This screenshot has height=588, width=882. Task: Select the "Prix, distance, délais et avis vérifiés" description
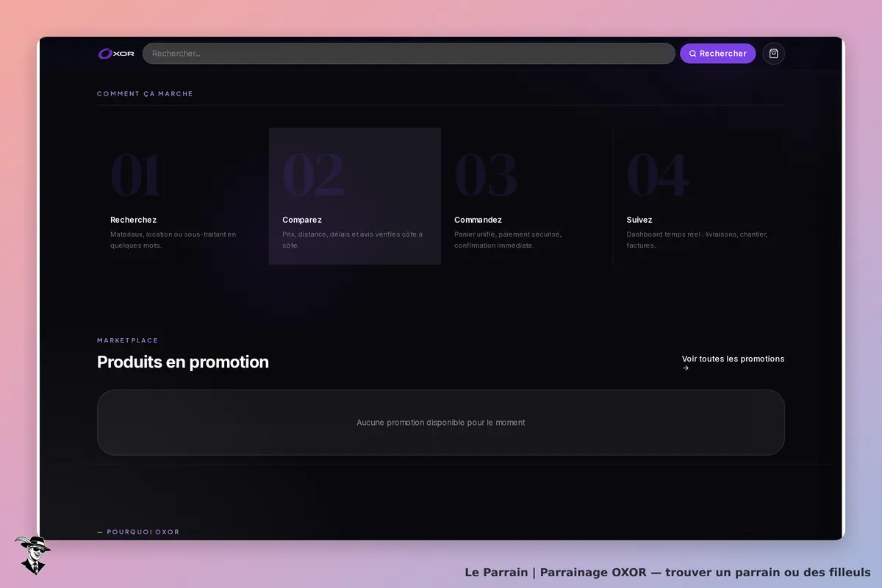point(353,240)
